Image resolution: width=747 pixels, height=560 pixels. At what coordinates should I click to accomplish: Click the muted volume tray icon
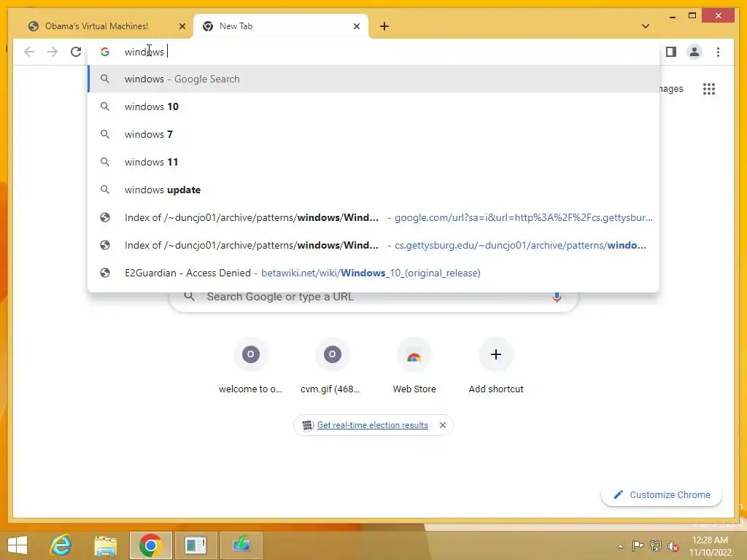(673, 545)
